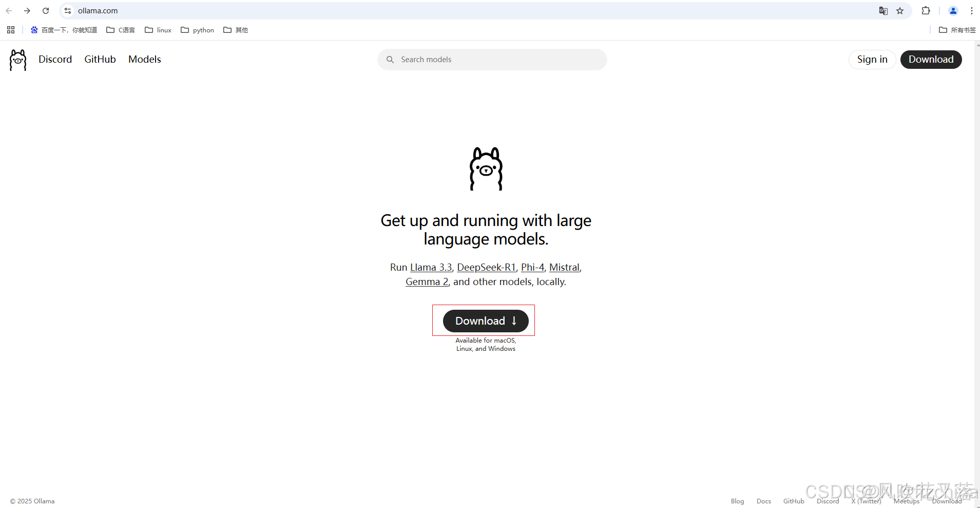This screenshot has width=980, height=508.
Task: Click the page vertical scrollbar
Action: (x=977, y=274)
